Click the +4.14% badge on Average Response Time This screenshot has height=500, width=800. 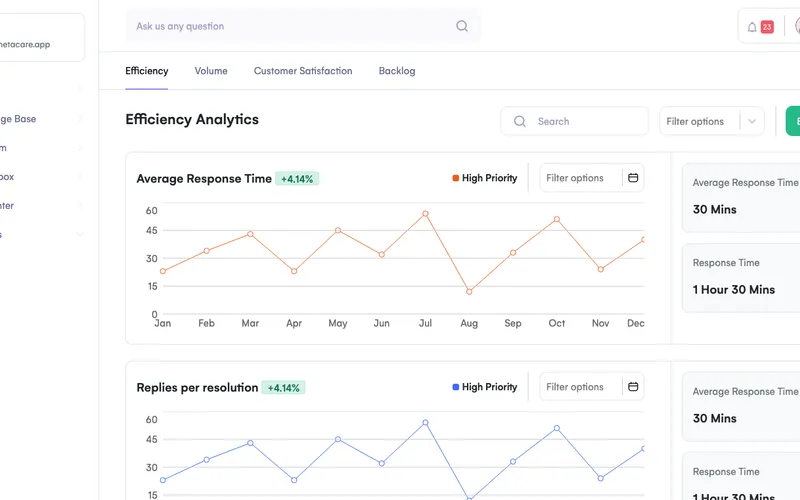297,179
